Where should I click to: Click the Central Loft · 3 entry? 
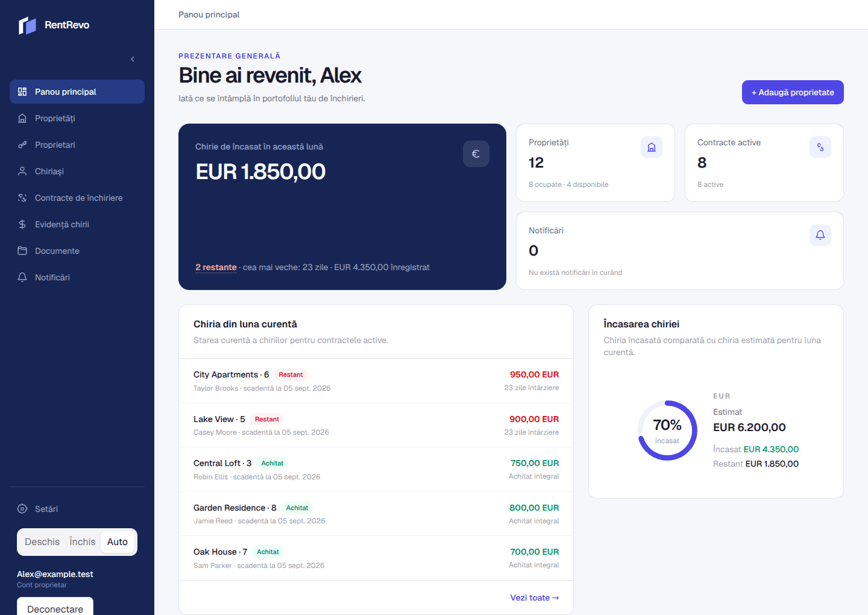(376, 470)
